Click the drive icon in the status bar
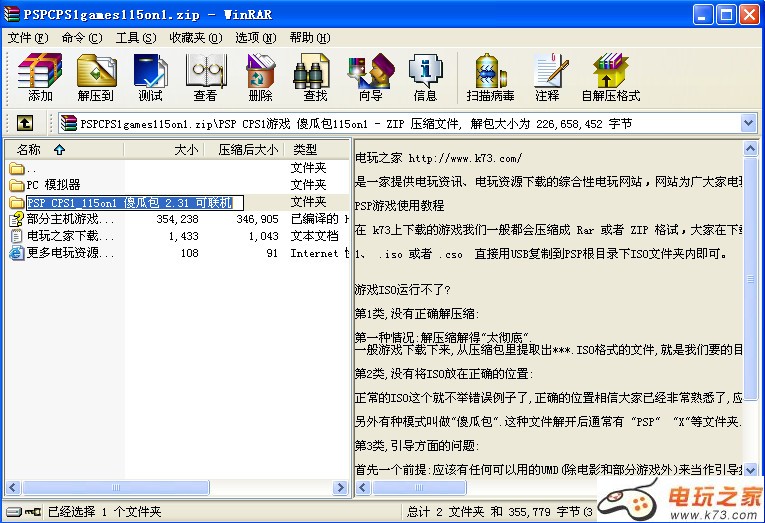This screenshot has width=765, height=523. pyautogui.click(x=14, y=511)
